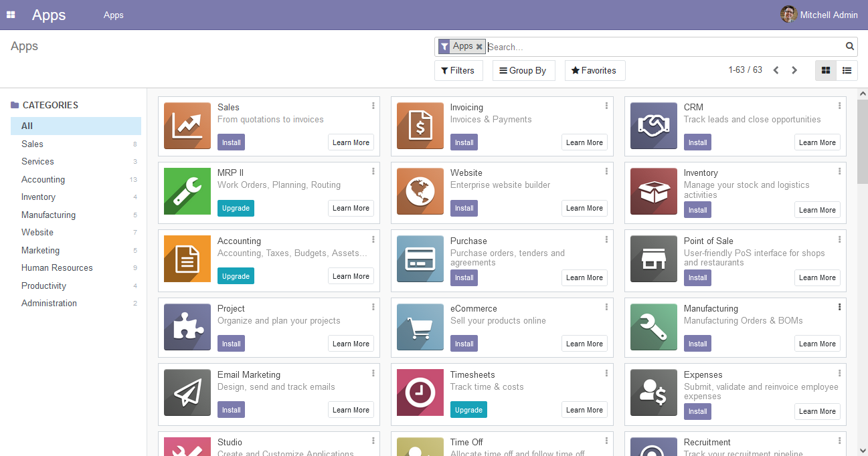The height and width of the screenshot is (456, 868).
Task: Open the main apps grid menu icon
Action: 11,15
